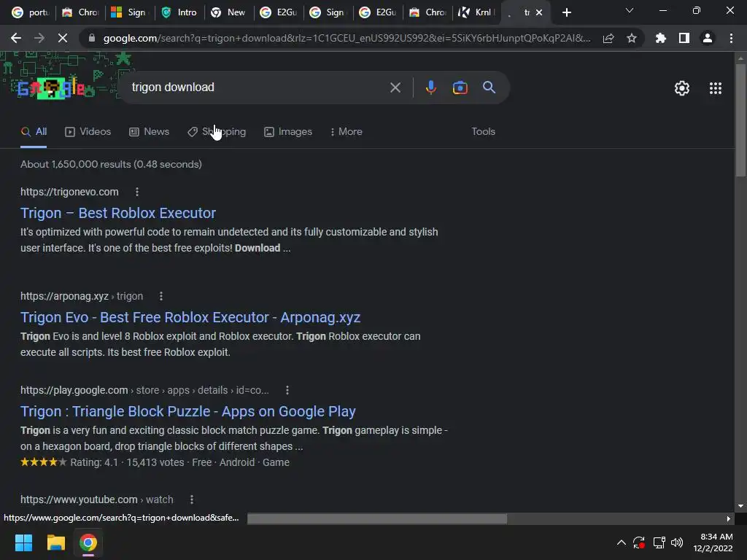747x560 pixels.
Task: Open a new tab with plus
Action: click(x=566, y=12)
